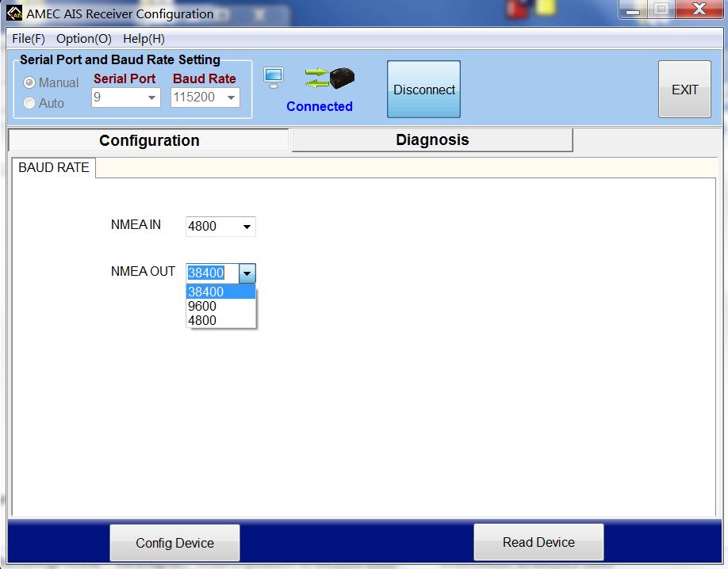This screenshot has width=728, height=569.
Task: Click the Config Device button
Action: click(x=174, y=543)
